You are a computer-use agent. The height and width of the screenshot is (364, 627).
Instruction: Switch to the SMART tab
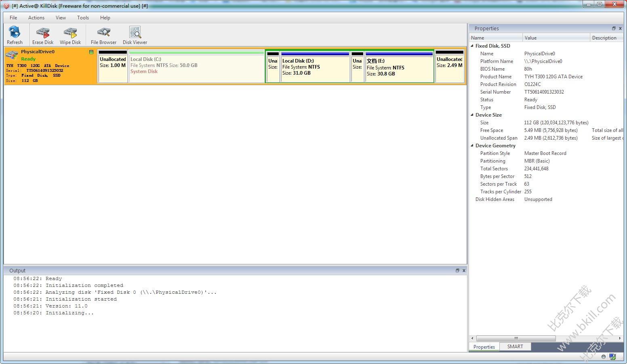[x=515, y=347]
